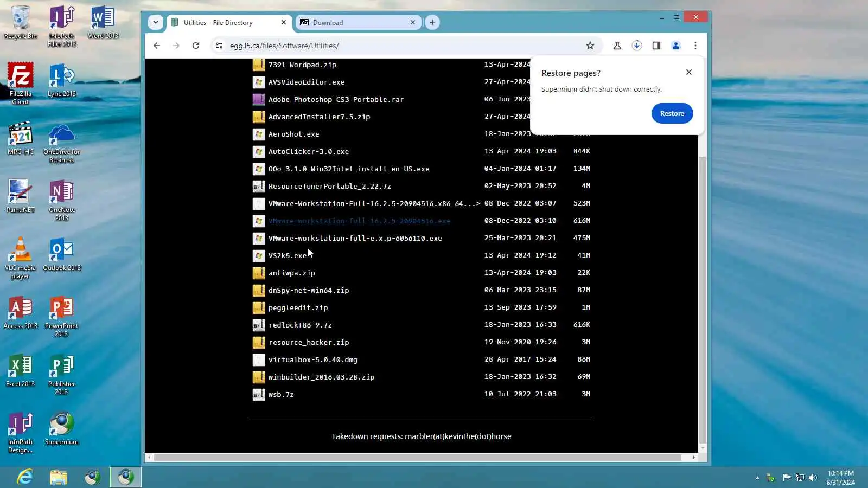Switch to Utilities – File Directory tab

pyautogui.click(x=229, y=22)
